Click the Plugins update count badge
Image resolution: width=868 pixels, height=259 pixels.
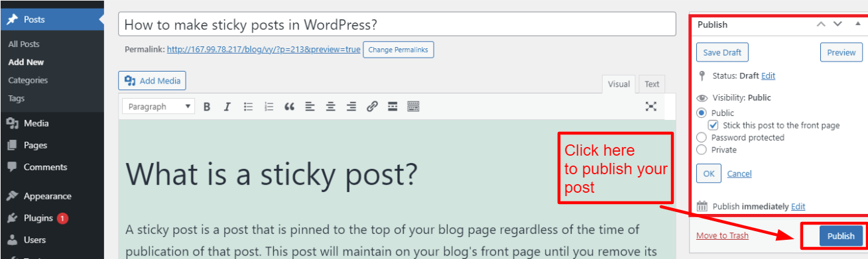pos(62,218)
